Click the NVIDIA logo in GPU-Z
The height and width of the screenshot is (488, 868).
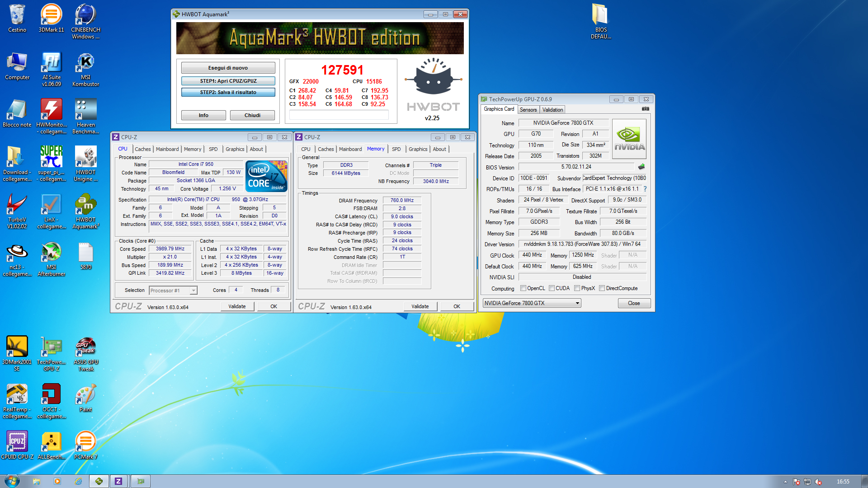coord(629,139)
